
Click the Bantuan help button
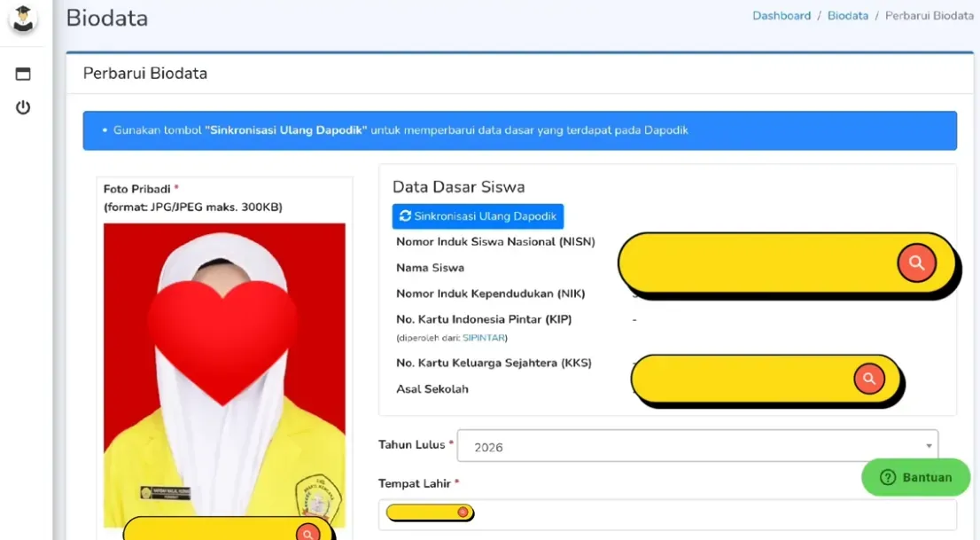tap(915, 477)
